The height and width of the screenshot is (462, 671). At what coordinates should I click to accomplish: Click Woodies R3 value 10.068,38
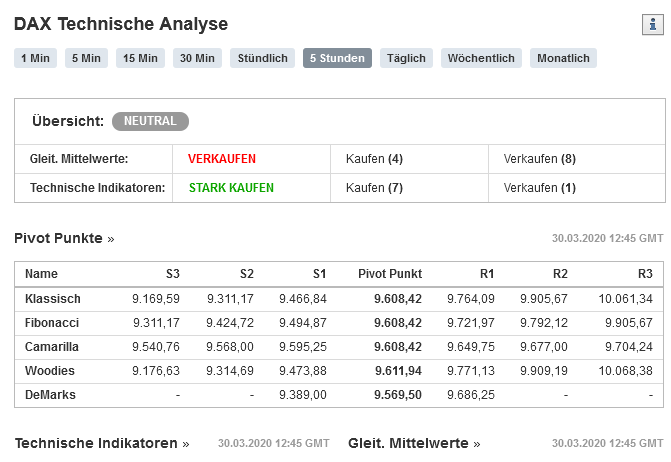click(x=626, y=370)
